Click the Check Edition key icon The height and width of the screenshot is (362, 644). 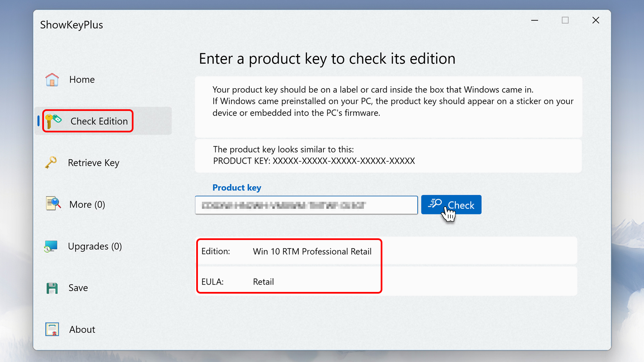pyautogui.click(x=53, y=121)
